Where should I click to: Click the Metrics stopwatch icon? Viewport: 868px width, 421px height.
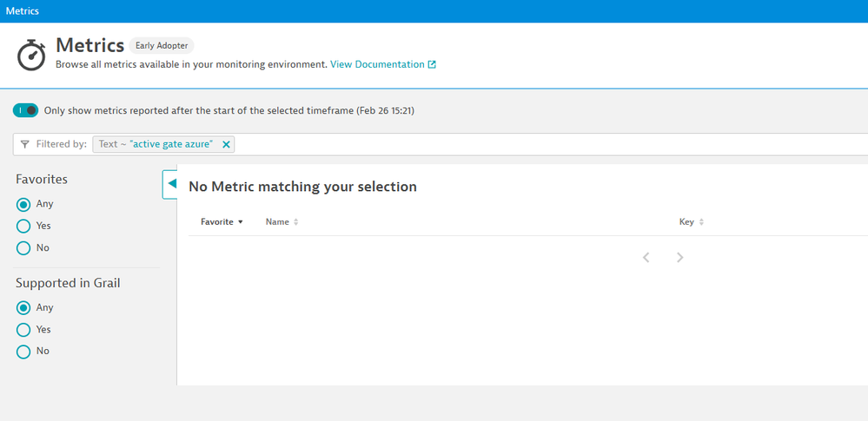pyautogui.click(x=32, y=54)
